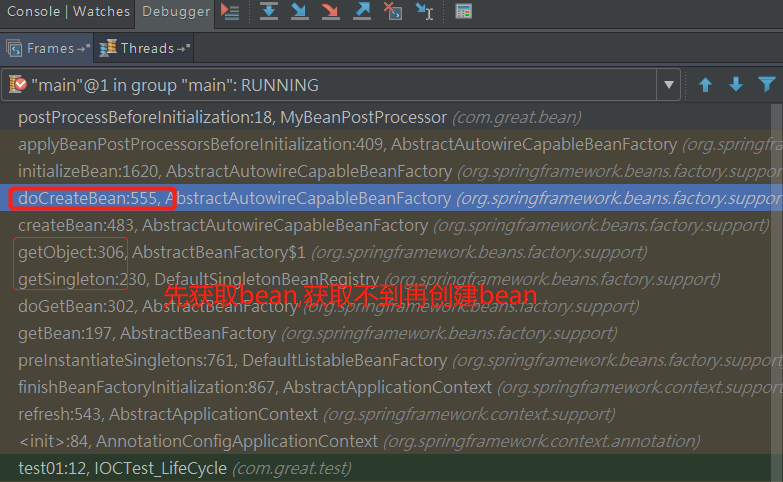Click Step Out icon

[x=362, y=11]
